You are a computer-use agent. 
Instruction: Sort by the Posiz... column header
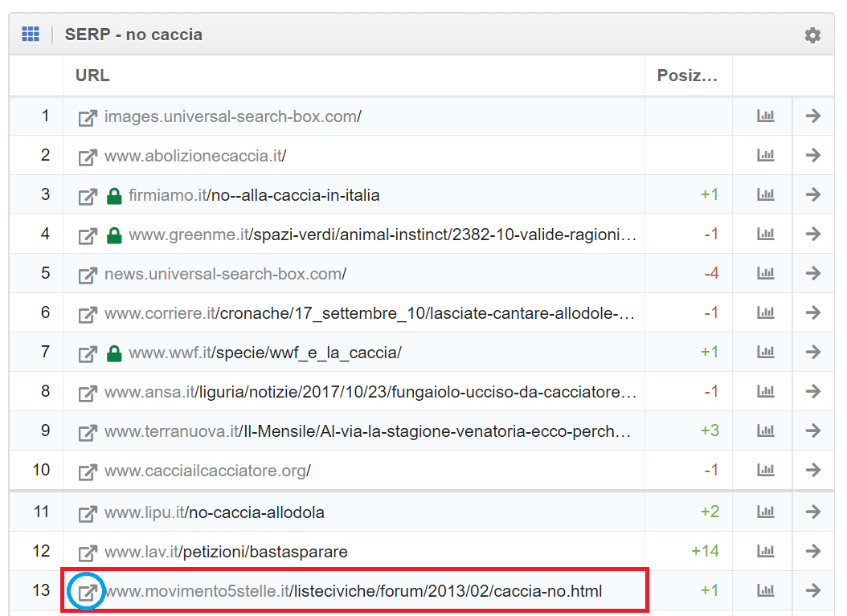coord(686,76)
